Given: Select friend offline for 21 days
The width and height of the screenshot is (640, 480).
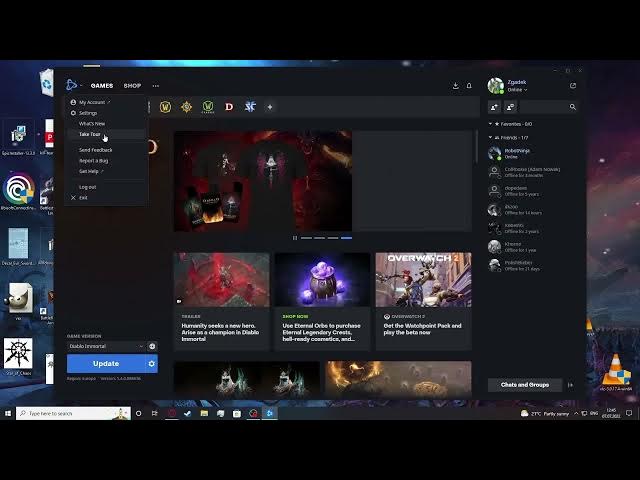Looking at the screenshot, I should (x=531, y=265).
